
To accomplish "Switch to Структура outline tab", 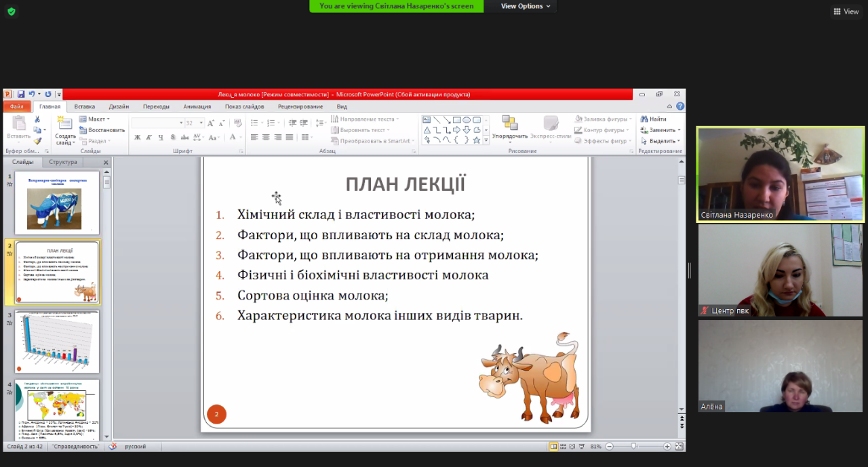I will (x=62, y=162).
